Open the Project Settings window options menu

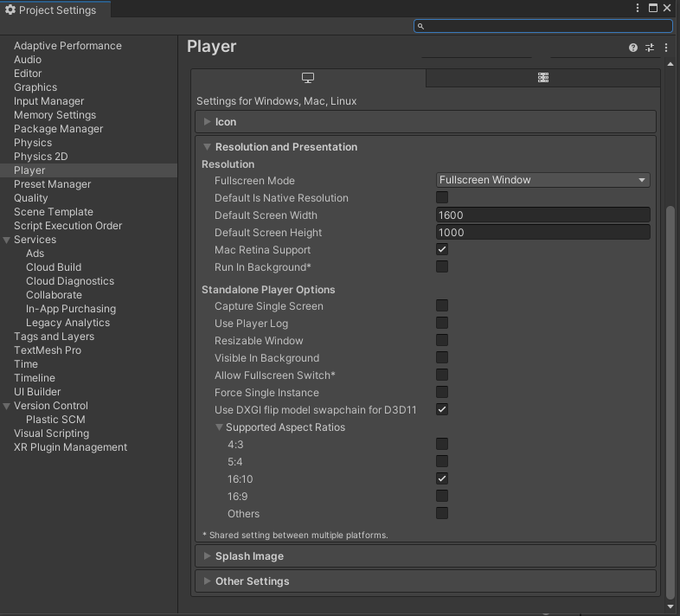click(638, 9)
